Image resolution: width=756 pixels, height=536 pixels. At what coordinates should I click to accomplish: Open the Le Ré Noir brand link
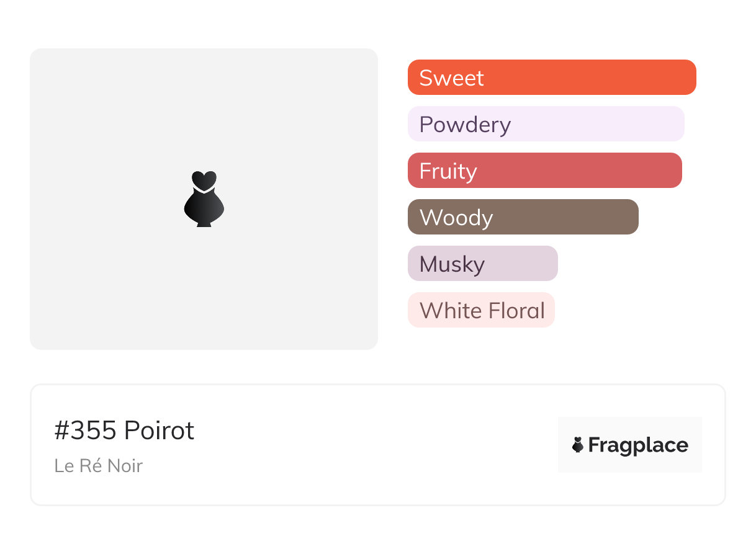98,466
